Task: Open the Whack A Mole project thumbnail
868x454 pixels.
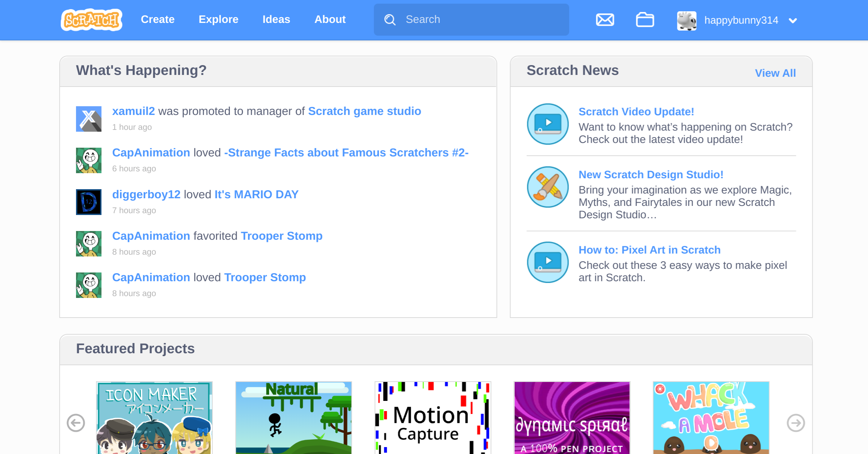Action: point(711,418)
